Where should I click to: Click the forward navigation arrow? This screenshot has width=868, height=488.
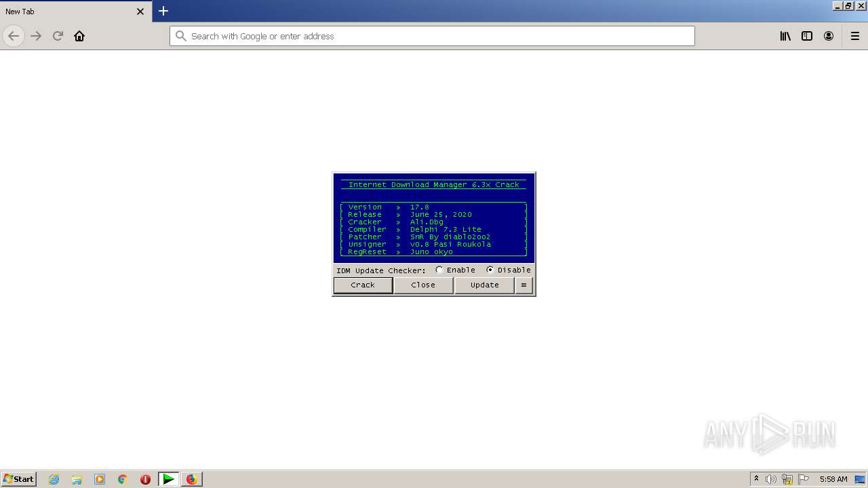click(x=36, y=36)
